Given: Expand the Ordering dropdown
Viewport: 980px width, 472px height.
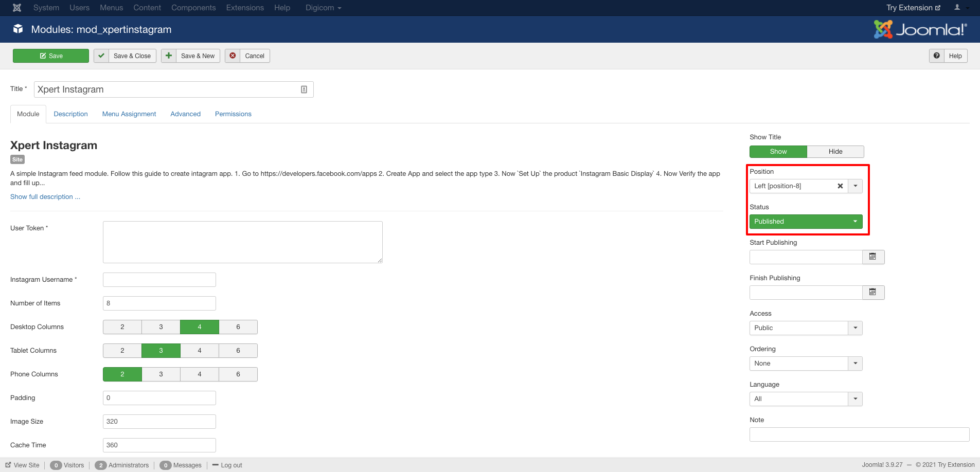Looking at the screenshot, I should coord(806,364).
